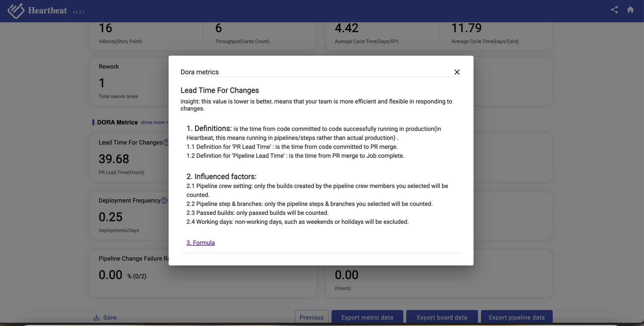Click the 1. Definitions heading

(209, 128)
